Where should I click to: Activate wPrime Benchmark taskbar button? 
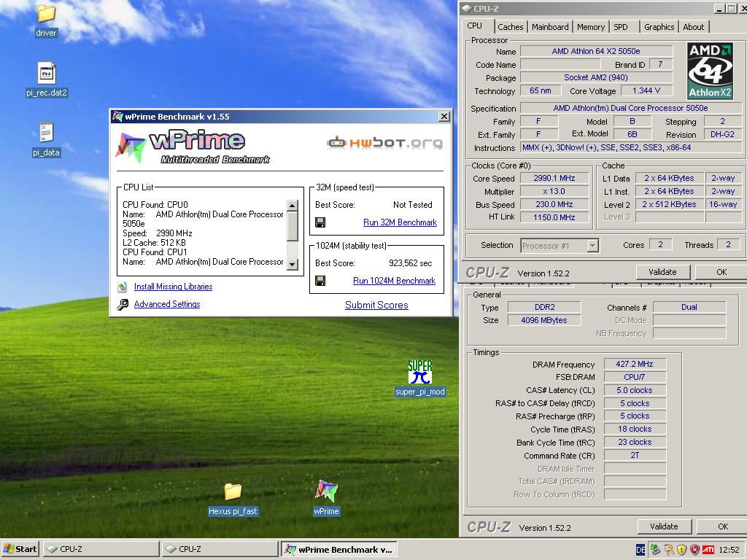click(338, 550)
